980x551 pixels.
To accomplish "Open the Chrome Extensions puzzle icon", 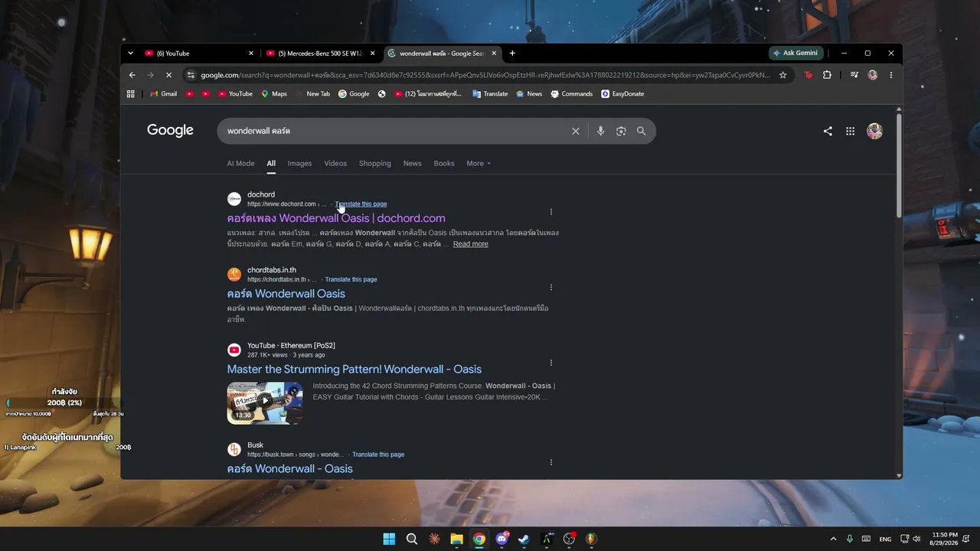I will pyautogui.click(x=827, y=75).
